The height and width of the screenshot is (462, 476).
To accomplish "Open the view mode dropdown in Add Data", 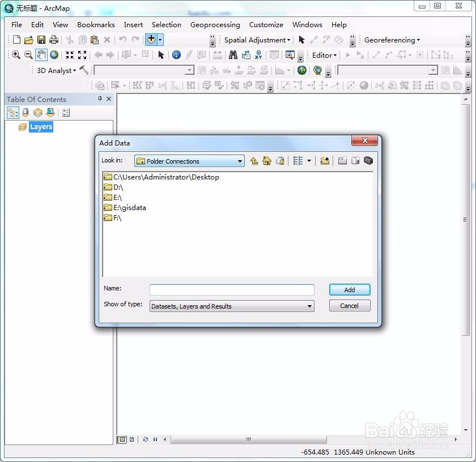I will (309, 161).
